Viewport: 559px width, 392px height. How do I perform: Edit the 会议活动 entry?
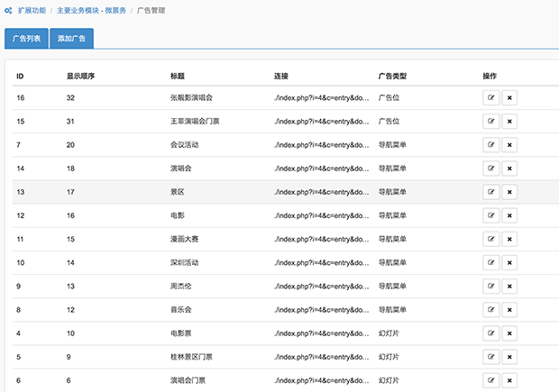[490, 145]
